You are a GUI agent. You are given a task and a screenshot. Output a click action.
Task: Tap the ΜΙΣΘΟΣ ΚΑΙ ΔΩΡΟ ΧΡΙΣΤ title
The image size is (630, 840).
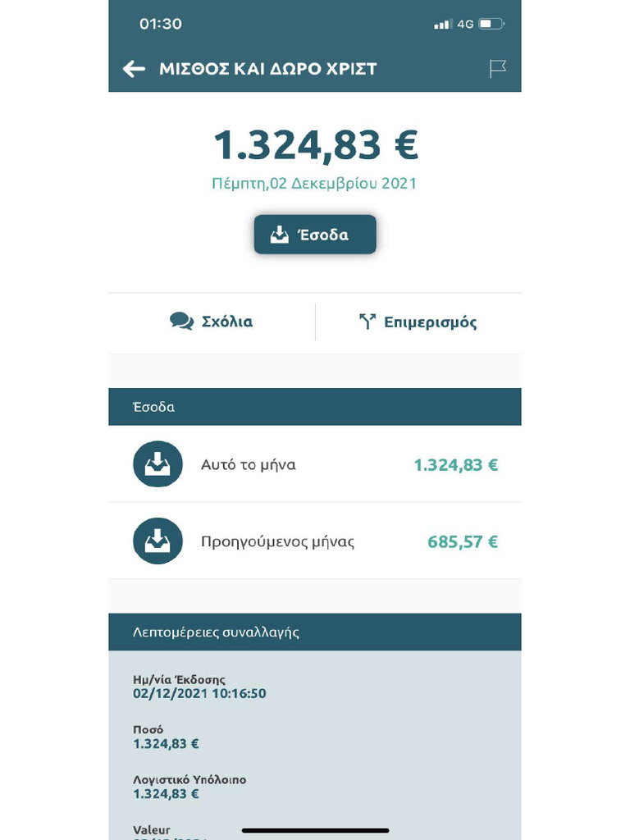(x=267, y=69)
